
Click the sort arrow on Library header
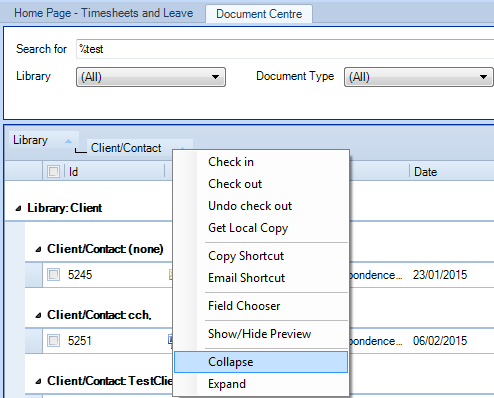coord(68,141)
